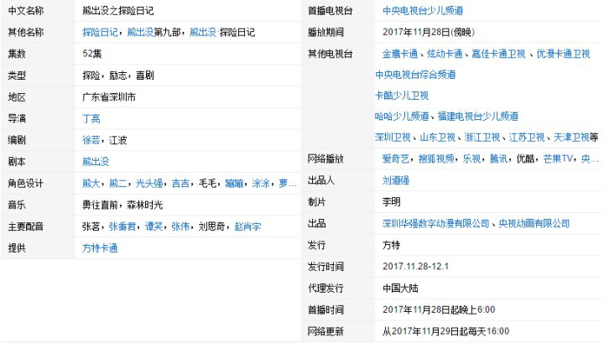Open the 嘉佳卡通卫视 channel link
604x364 pixels.
[x=498, y=54]
